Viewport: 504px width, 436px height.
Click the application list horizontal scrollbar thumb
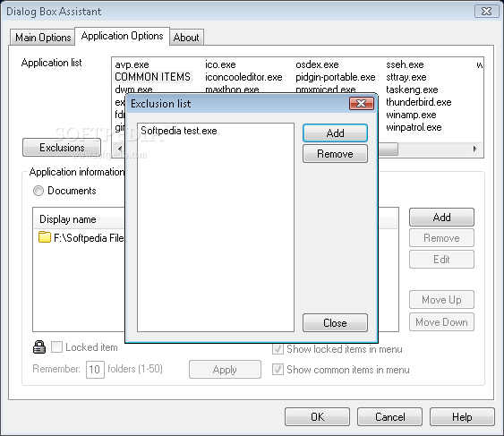point(389,149)
